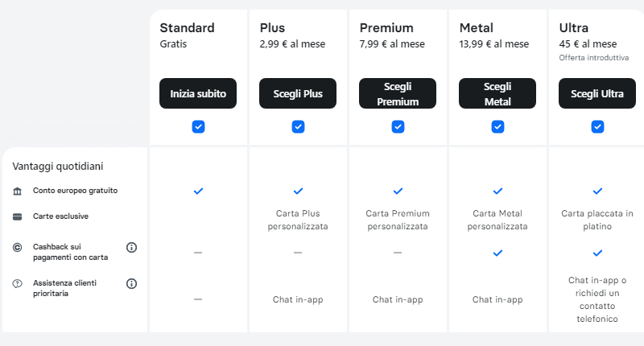Click the Vantaggi quotidiani section heading

pyautogui.click(x=58, y=167)
